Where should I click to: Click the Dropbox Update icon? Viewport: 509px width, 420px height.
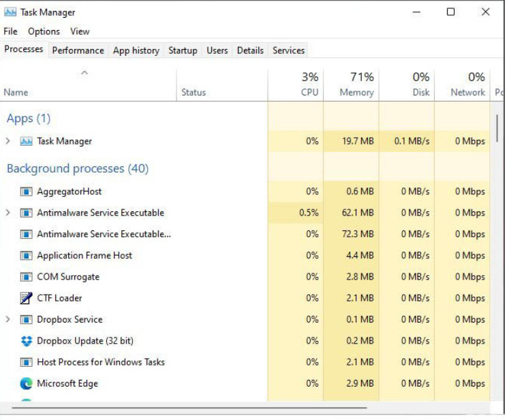[x=27, y=341]
